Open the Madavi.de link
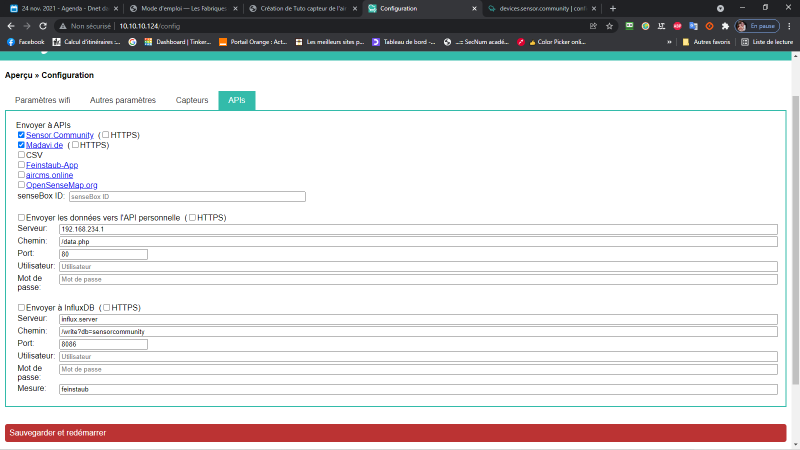The height and width of the screenshot is (450, 800). (x=44, y=145)
